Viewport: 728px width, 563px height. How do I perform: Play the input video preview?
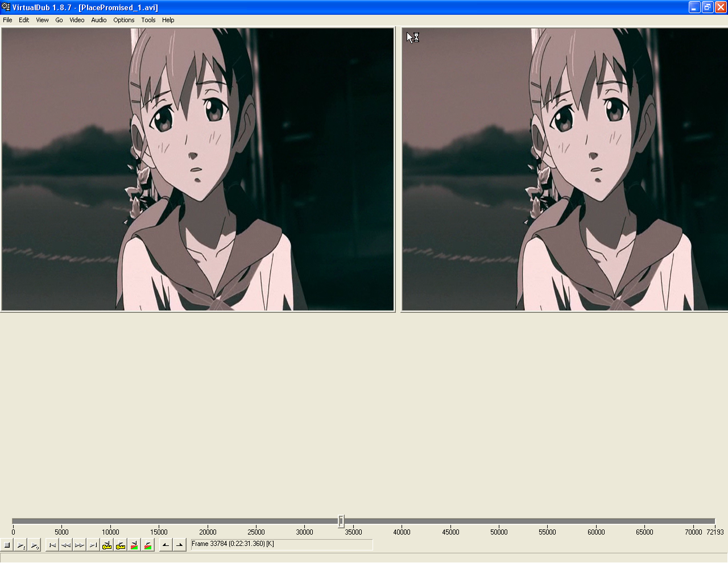pos(20,545)
